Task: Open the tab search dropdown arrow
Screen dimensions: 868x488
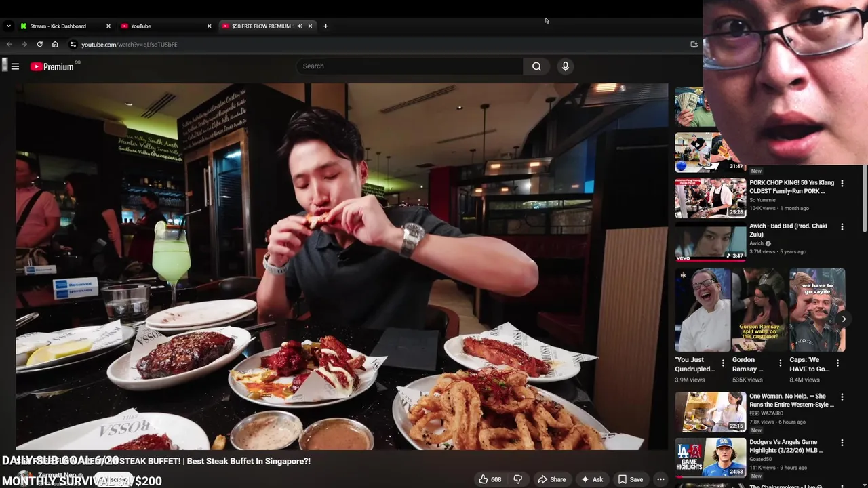Action: click(x=8, y=26)
